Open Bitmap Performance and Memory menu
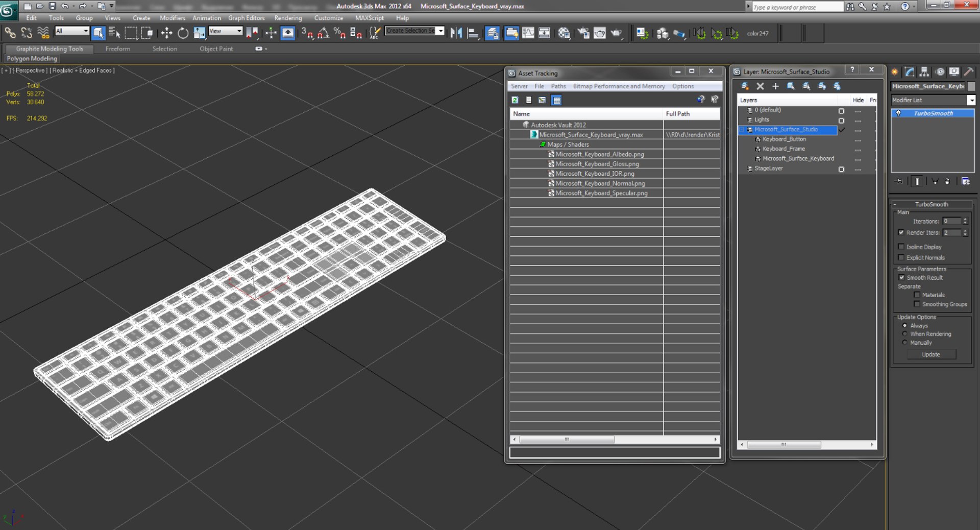 [x=619, y=86]
